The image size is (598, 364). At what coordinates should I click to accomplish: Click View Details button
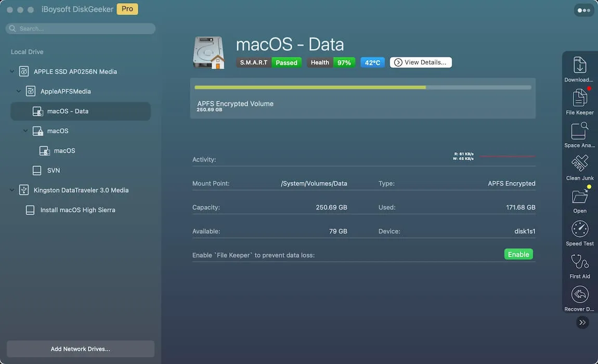(421, 62)
